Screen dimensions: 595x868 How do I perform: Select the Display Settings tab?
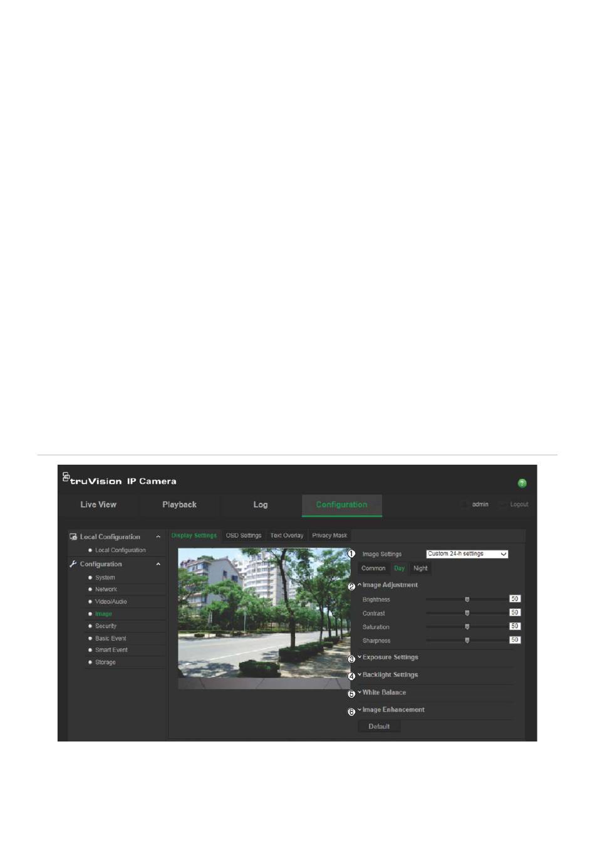(194, 535)
